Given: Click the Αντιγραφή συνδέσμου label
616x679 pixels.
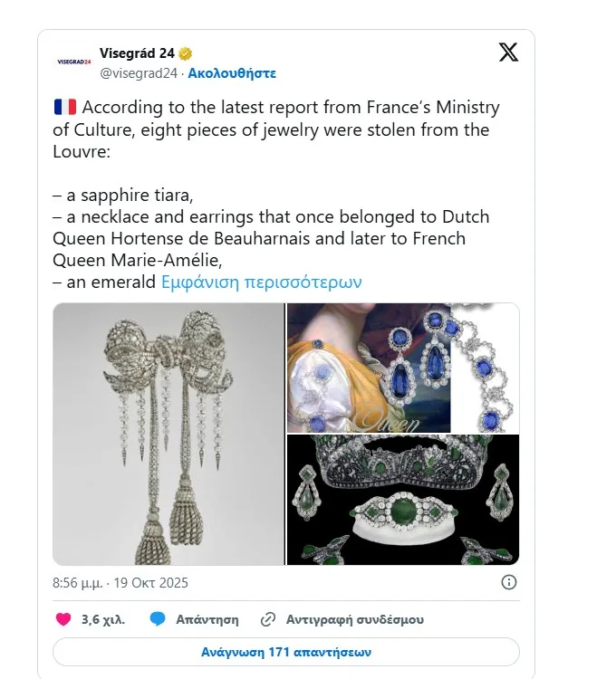Looking at the screenshot, I should point(354,620).
